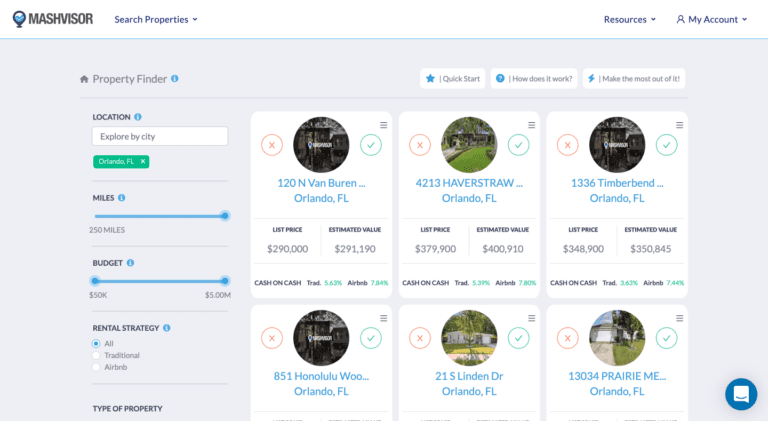The height and width of the screenshot is (421, 768).
Task: Click the Mashvisor logo
Action: (x=52, y=19)
